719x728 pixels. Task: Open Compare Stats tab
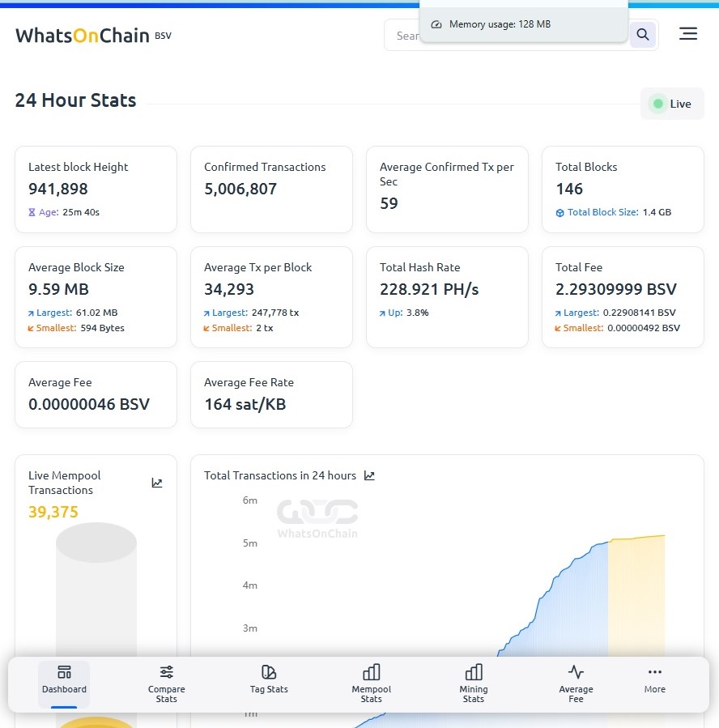(x=166, y=684)
